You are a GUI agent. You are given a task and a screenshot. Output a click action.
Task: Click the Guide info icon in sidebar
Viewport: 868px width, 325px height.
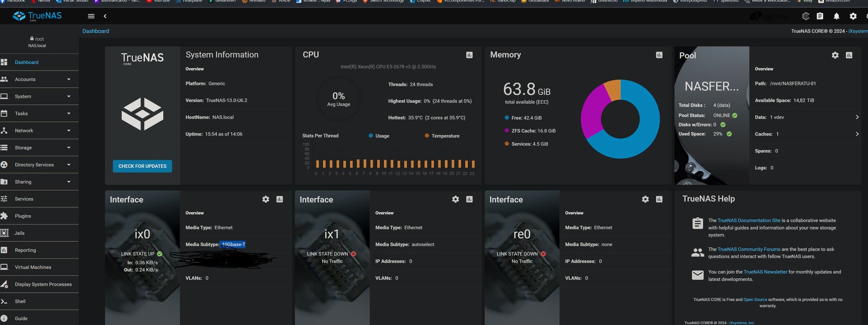point(4,318)
